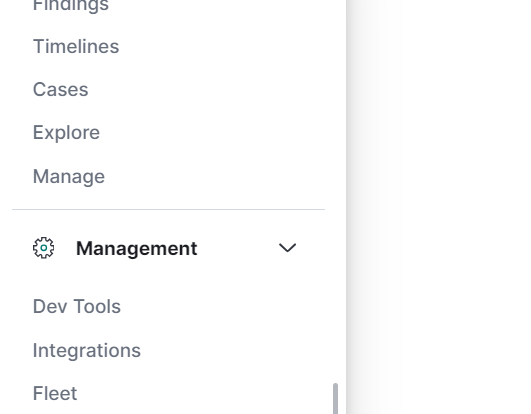Collapse the Management section using its chevron
The height and width of the screenshot is (414, 531).
[x=287, y=248]
